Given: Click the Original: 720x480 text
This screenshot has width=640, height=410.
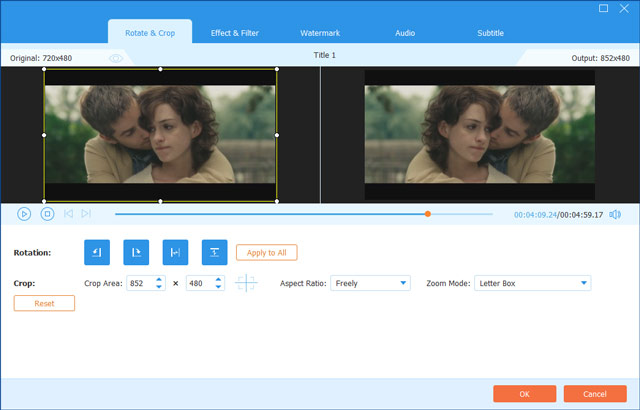Looking at the screenshot, I should coord(41,58).
